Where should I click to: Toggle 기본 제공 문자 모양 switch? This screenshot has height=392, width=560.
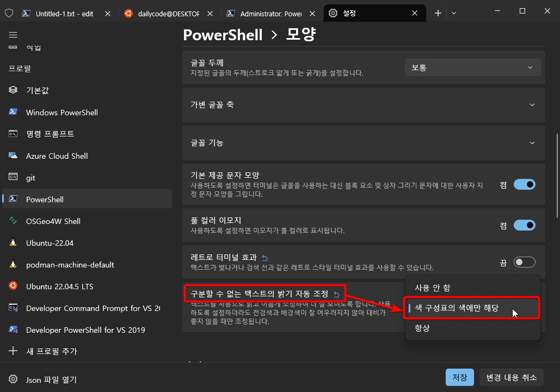click(524, 184)
